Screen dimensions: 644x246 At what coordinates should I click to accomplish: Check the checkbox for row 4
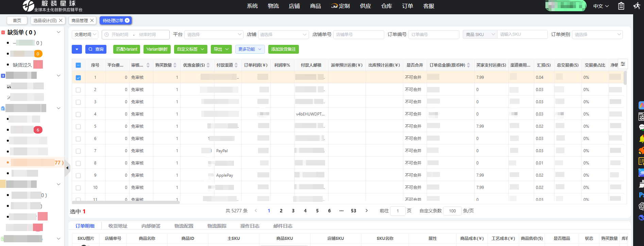click(78, 115)
